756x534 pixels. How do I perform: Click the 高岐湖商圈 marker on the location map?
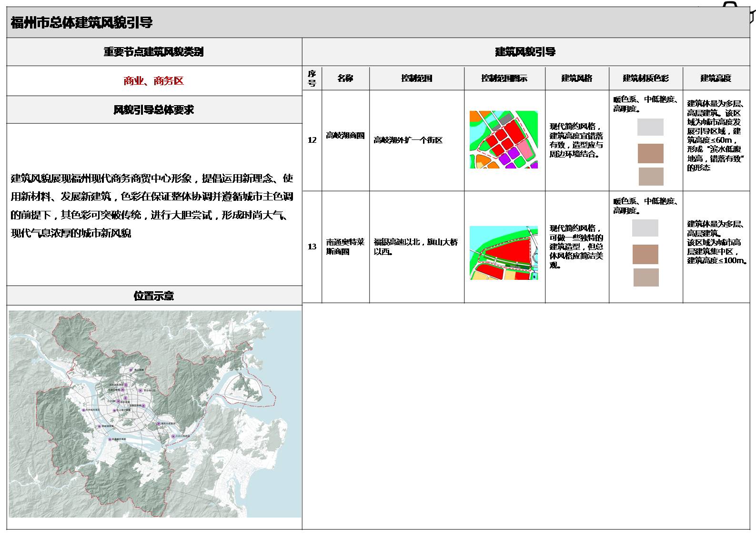pyautogui.click(x=99, y=426)
